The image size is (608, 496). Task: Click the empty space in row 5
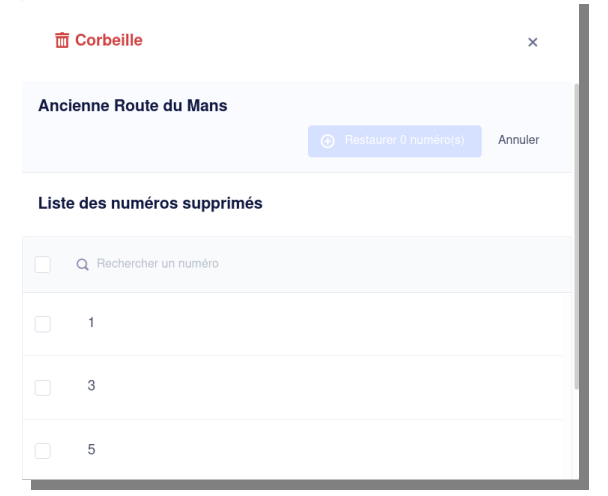coord(330,451)
